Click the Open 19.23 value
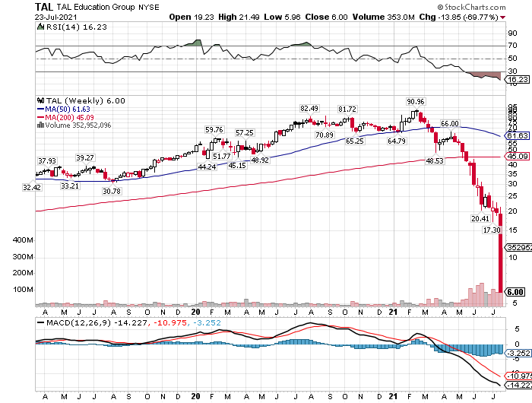532x403 pixels. click(192, 17)
